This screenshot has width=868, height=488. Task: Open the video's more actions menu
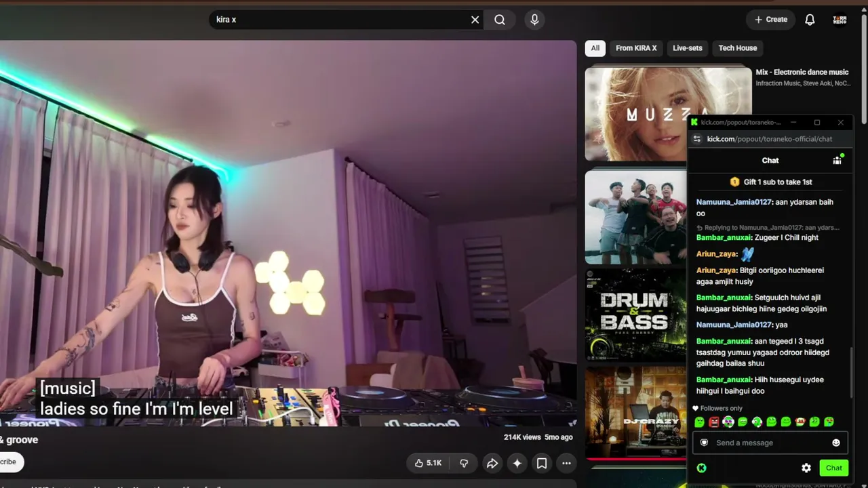point(566,463)
